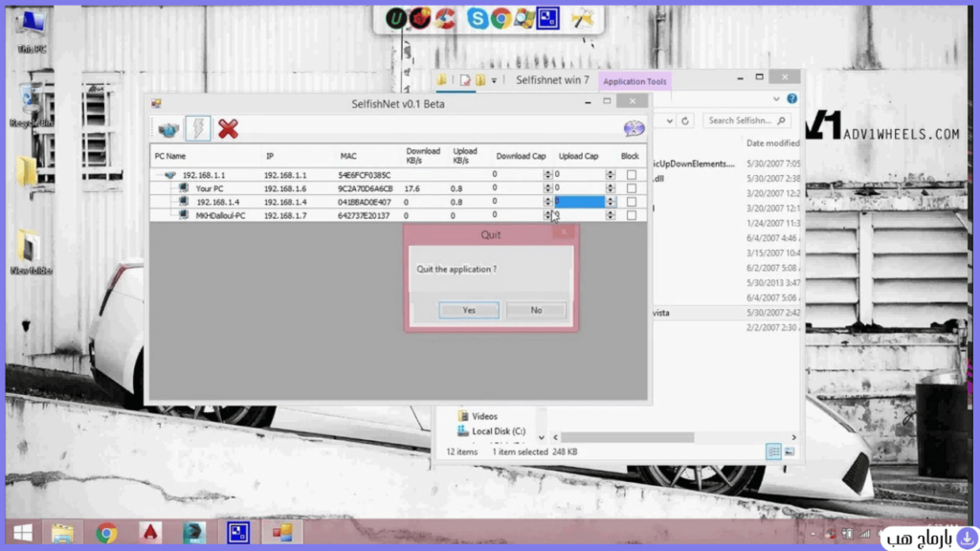Screen dimensions: 980x551
Task: Launch the green U app in the dock
Action: (x=395, y=19)
